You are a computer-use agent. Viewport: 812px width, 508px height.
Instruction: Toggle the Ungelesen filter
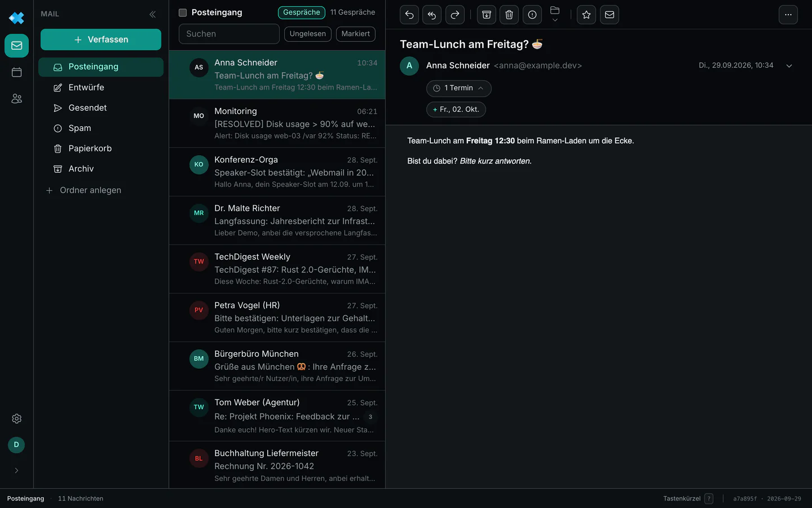click(x=308, y=34)
